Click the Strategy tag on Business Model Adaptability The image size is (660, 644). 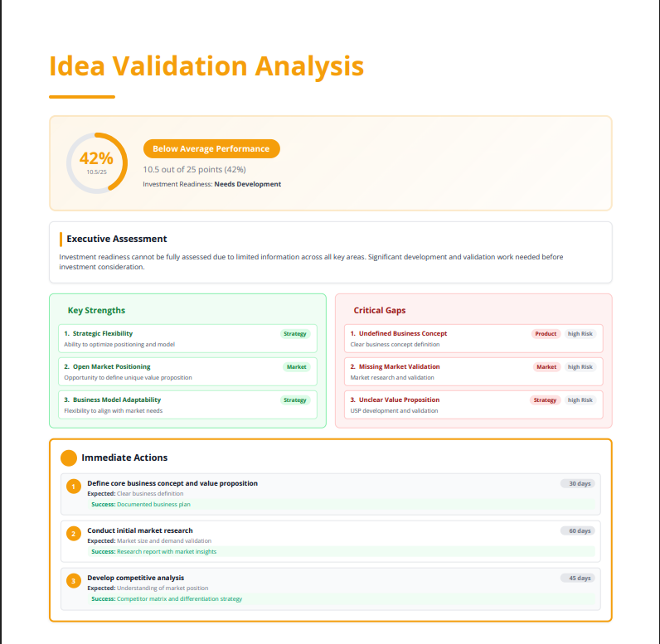(x=294, y=399)
